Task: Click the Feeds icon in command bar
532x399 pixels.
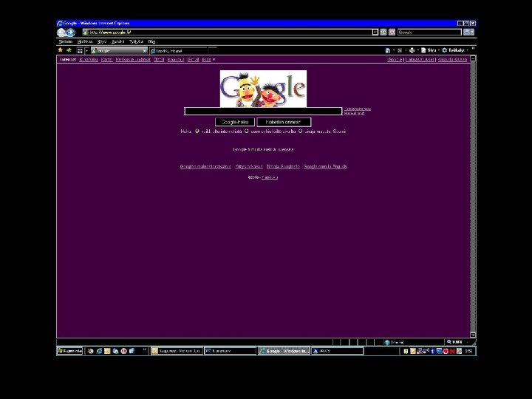Action: coord(400,50)
